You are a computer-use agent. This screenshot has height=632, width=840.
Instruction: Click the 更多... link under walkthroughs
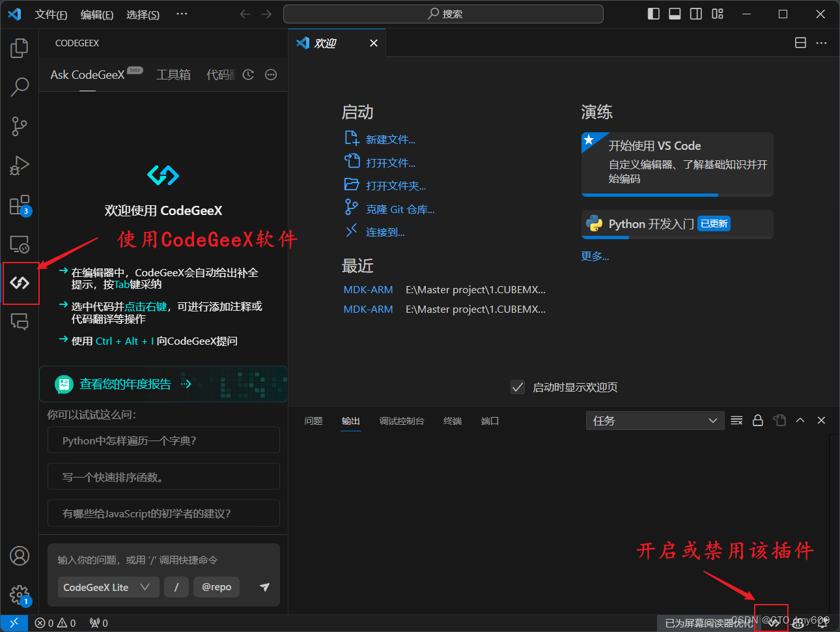595,256
